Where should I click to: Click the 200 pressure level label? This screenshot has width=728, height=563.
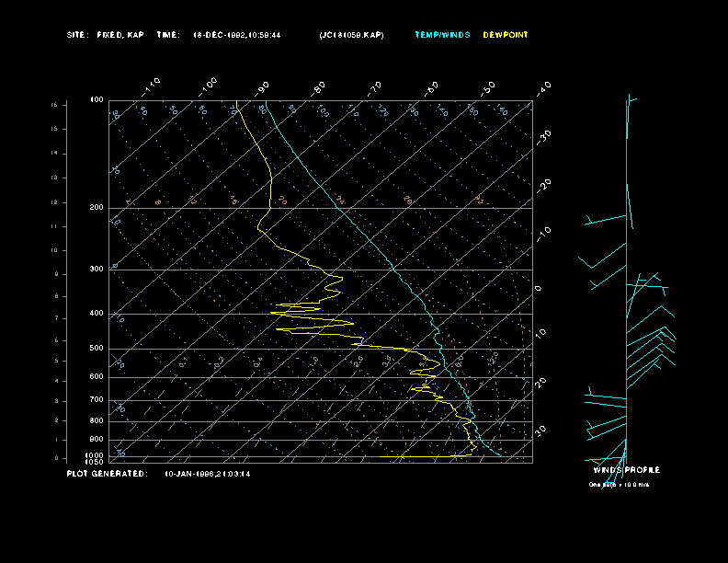click(x=97, y=208)
